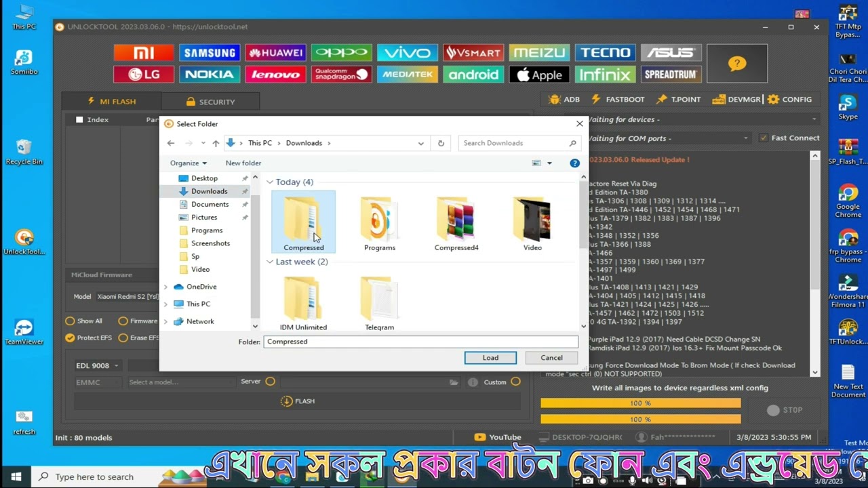Choose the Samsung brand tile
Image resolution: width=868 pixels, height=488 pixels.
(x=210, y=53)
